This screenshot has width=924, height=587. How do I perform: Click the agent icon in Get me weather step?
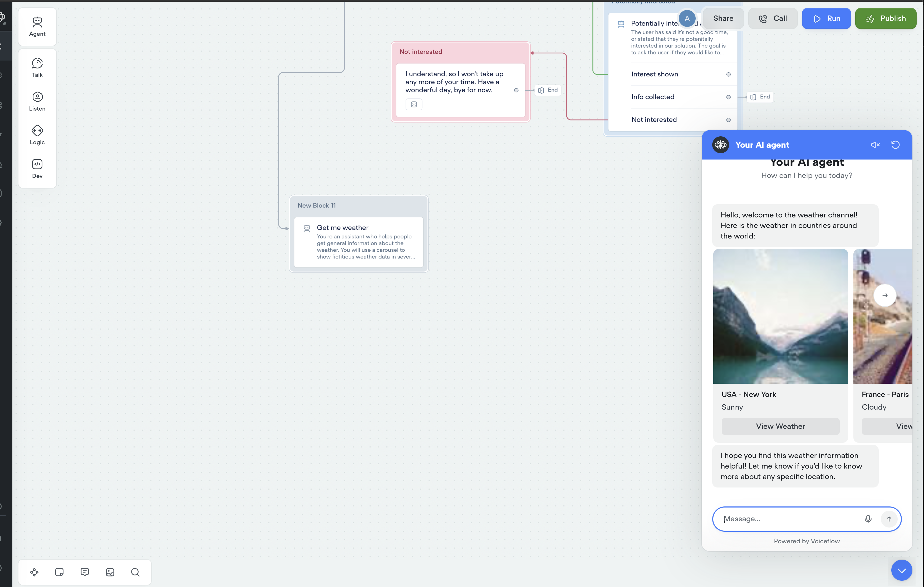point(307,228)
